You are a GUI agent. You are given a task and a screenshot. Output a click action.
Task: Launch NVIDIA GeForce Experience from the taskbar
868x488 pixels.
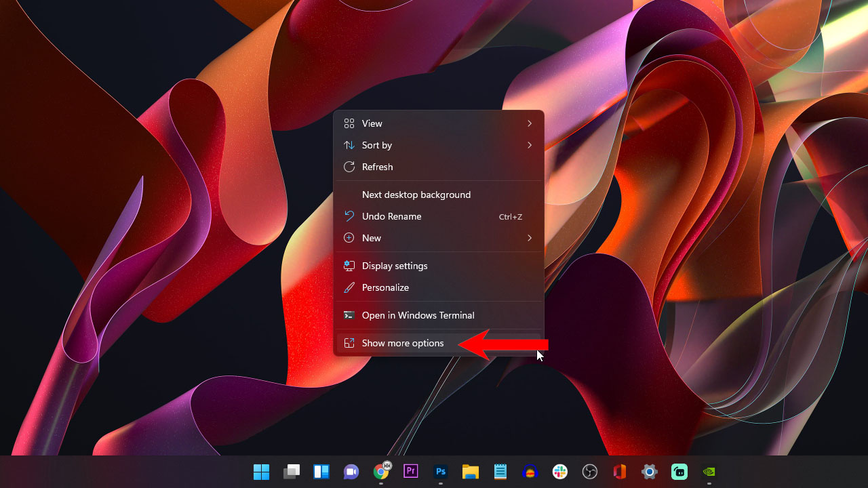click(x=709, y=471)
